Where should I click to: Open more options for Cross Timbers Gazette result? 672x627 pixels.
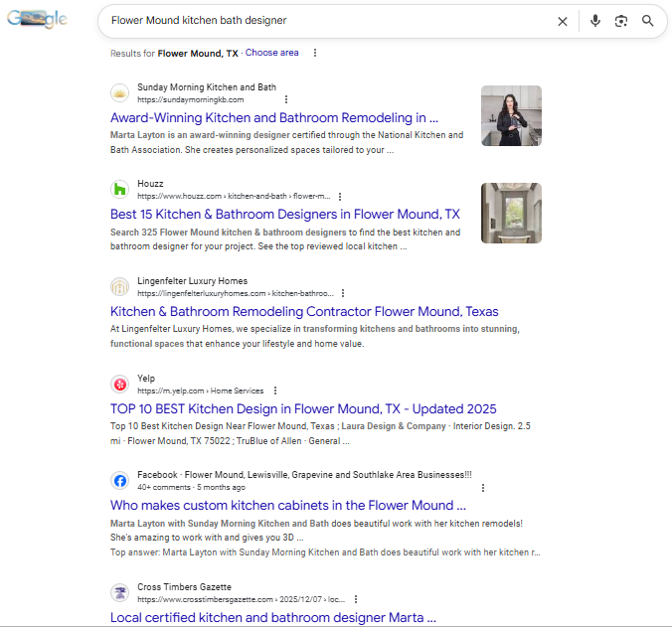(356, 599)
